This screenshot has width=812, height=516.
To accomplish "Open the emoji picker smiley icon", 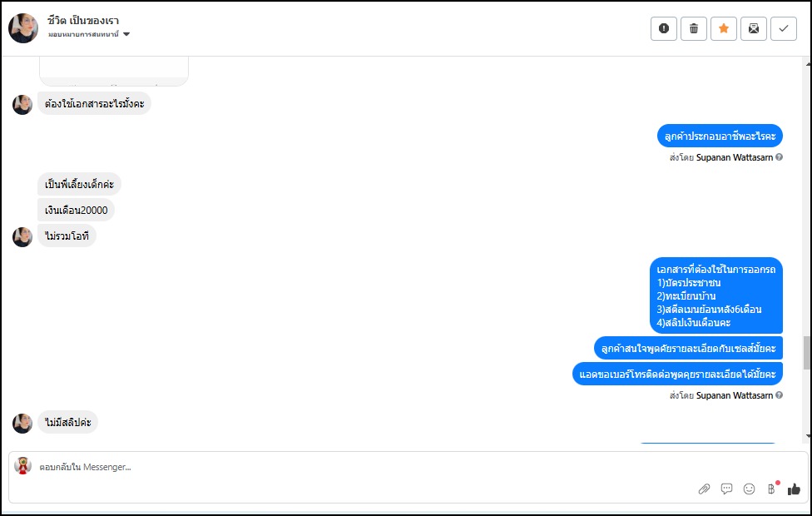I will tap(749, 489).
